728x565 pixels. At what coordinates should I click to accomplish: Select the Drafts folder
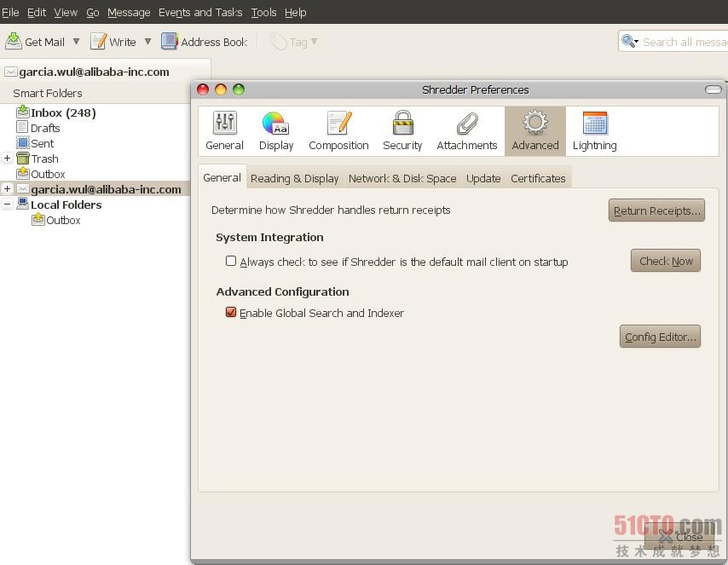click(x=38, y=128)
